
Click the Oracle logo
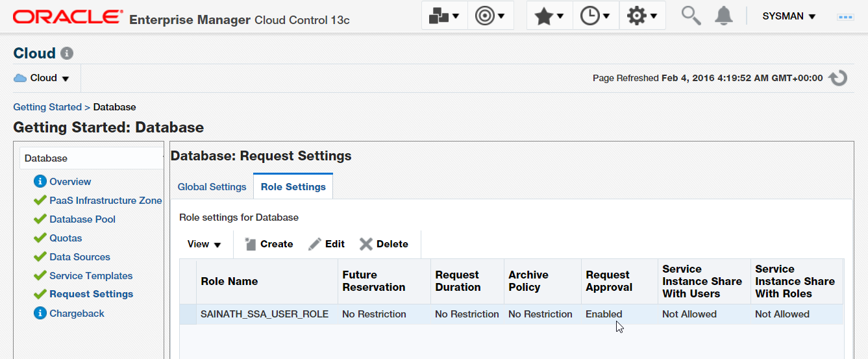[x=68, y=16]
